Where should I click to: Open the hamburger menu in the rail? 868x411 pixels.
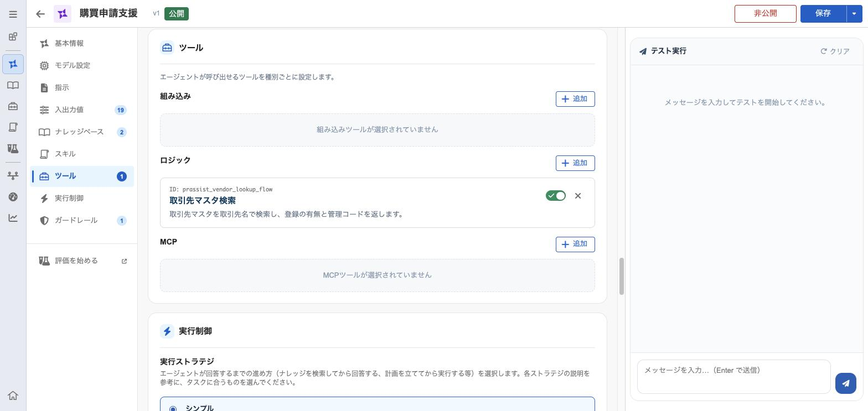(13, 14)
